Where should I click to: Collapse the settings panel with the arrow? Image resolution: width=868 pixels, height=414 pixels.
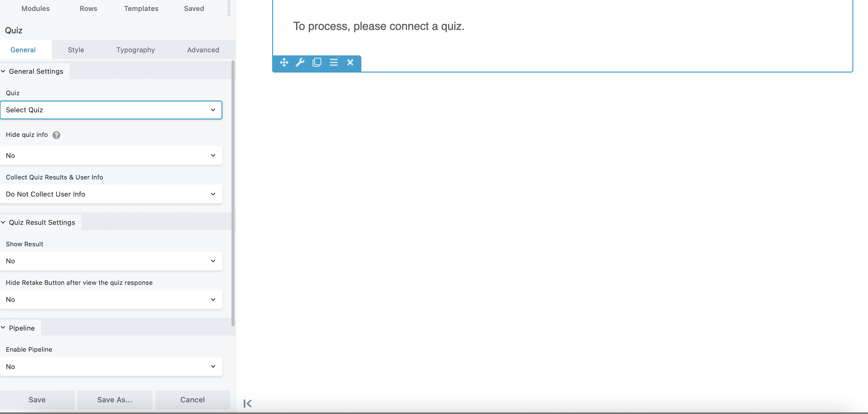point(248,403)
